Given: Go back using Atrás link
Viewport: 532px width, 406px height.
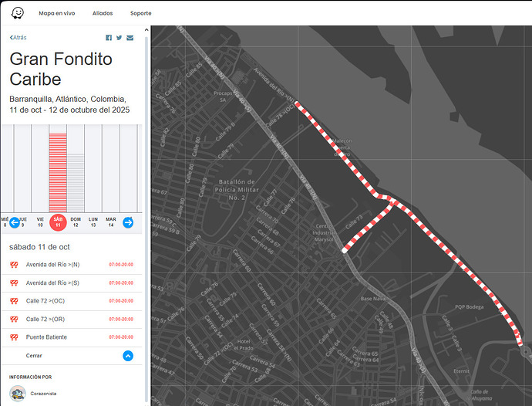Looking at the screenshot, I should (19, 37).
